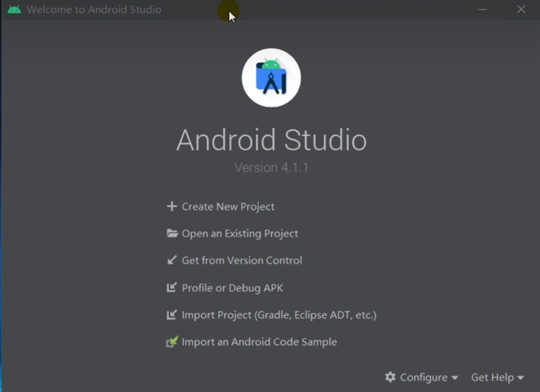Click the Version 4.1.1 text
The width and height of the screenshot is (540, 392).
(272, 167)
